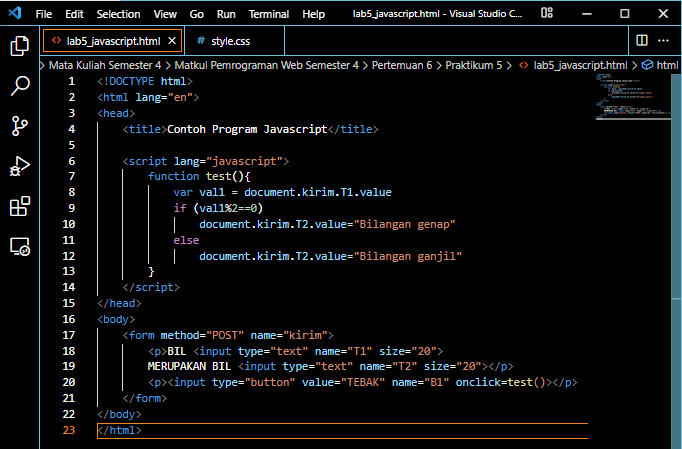Click the VS Code logo icon

point(15,13)
